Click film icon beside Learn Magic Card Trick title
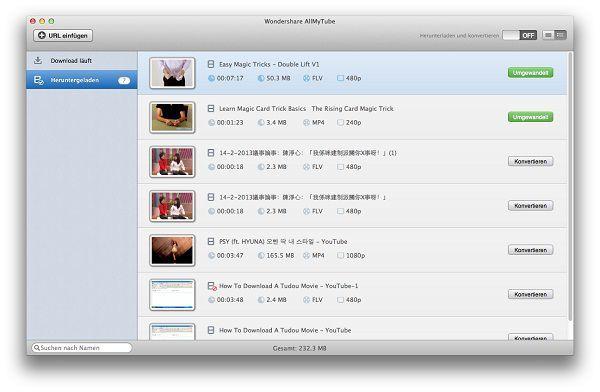Image resolution: width=600 pixels, height=392 pixels. click(211, 108)
